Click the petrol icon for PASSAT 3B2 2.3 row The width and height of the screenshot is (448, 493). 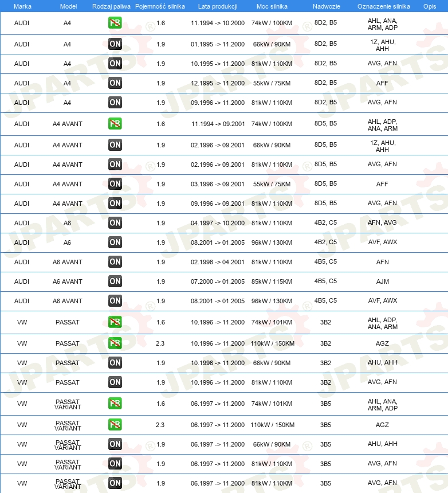tap(115, 343)
